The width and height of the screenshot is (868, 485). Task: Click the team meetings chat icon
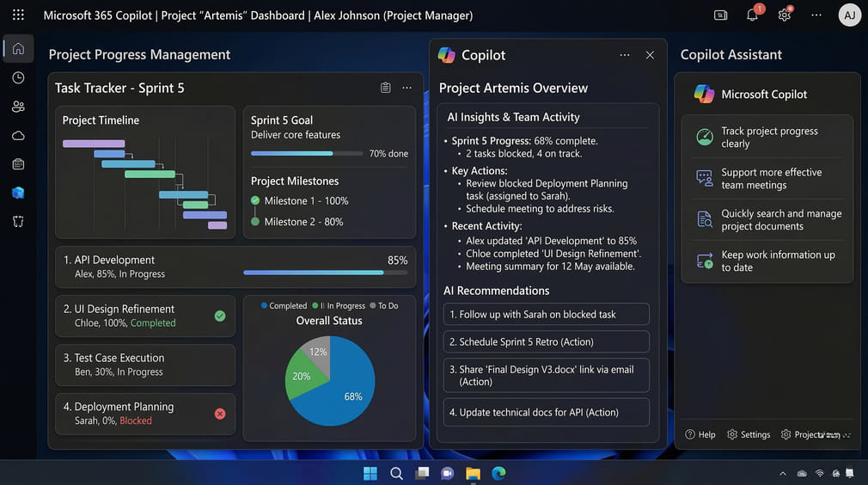pos(704,178)
